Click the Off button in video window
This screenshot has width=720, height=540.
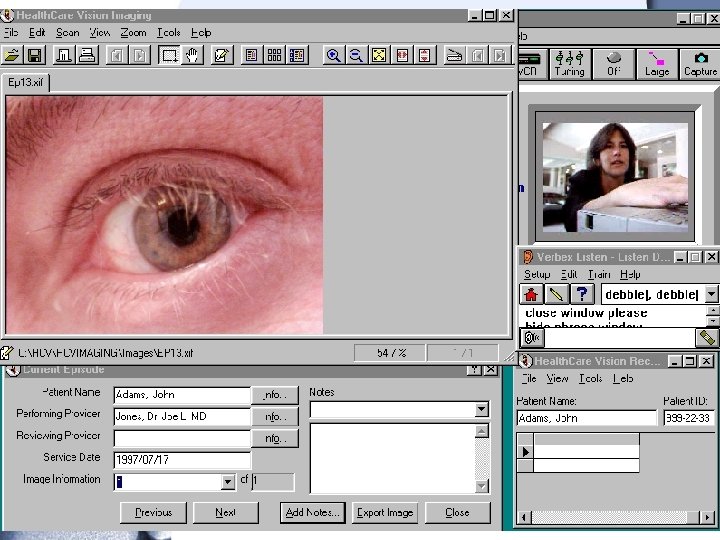(x=613, y=64)
